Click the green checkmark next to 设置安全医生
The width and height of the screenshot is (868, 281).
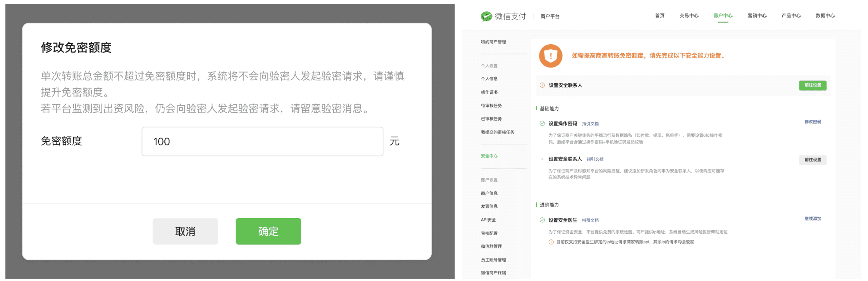[x=542, y=220]
